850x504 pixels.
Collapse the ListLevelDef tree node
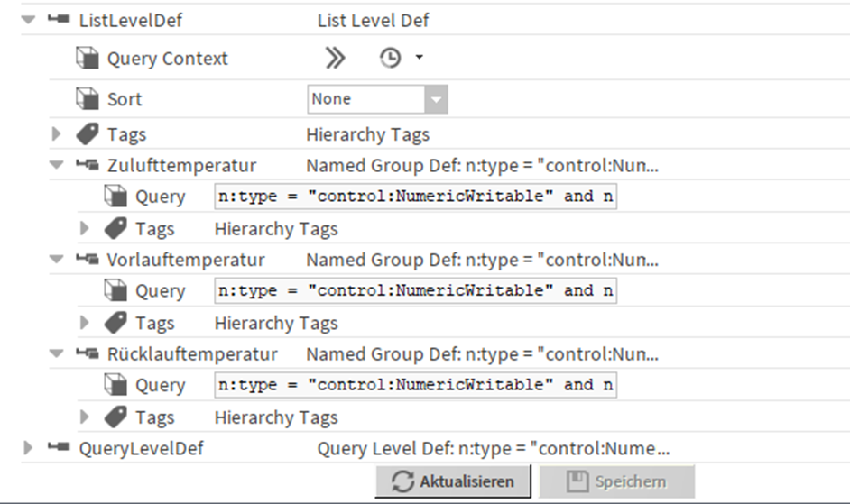(28, 20)
